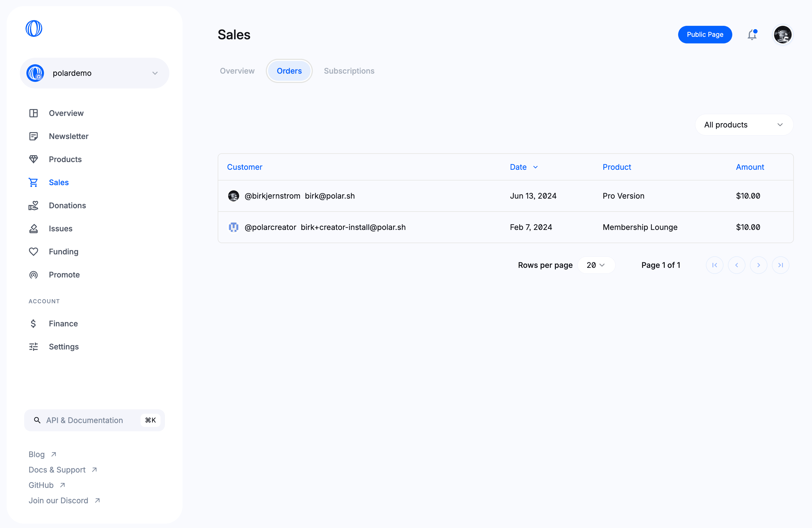The width and height of the screenshot is (812, 528).
Task: Switch to the Subscriptions tab
Action: 349,70
